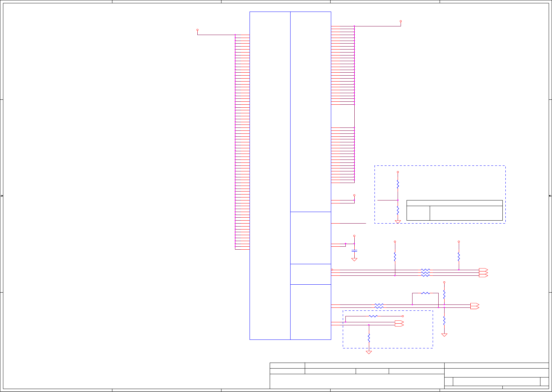Select the capacitor symbol beside the IC

354,251
